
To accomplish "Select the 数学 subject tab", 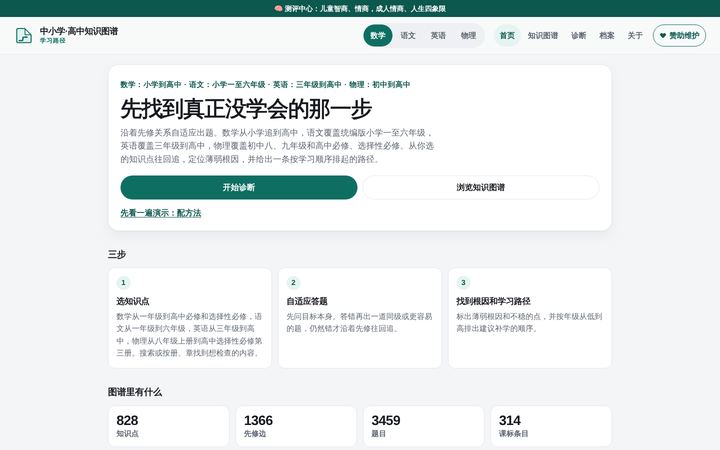I will [378, 35].
